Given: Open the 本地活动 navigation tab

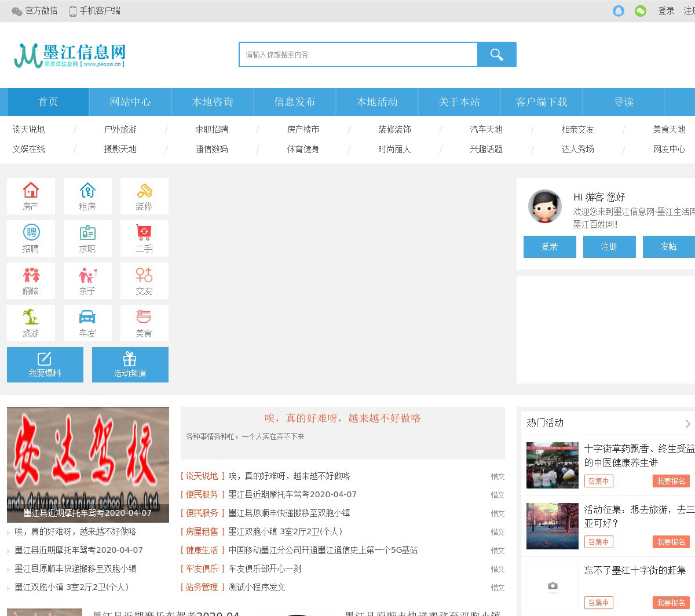Looking at the screenshot, I should click(x=377, y=102).
